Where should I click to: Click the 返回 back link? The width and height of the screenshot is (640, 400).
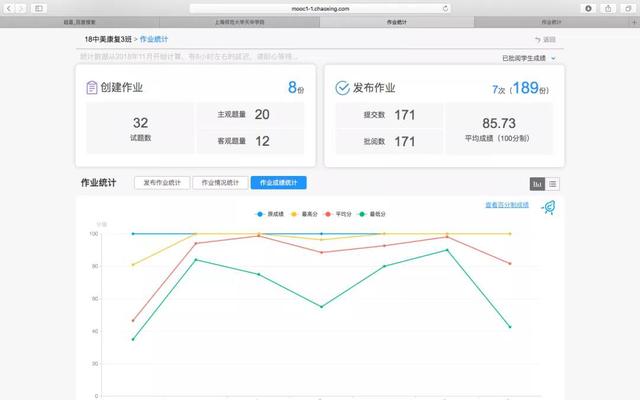point(545,40)
